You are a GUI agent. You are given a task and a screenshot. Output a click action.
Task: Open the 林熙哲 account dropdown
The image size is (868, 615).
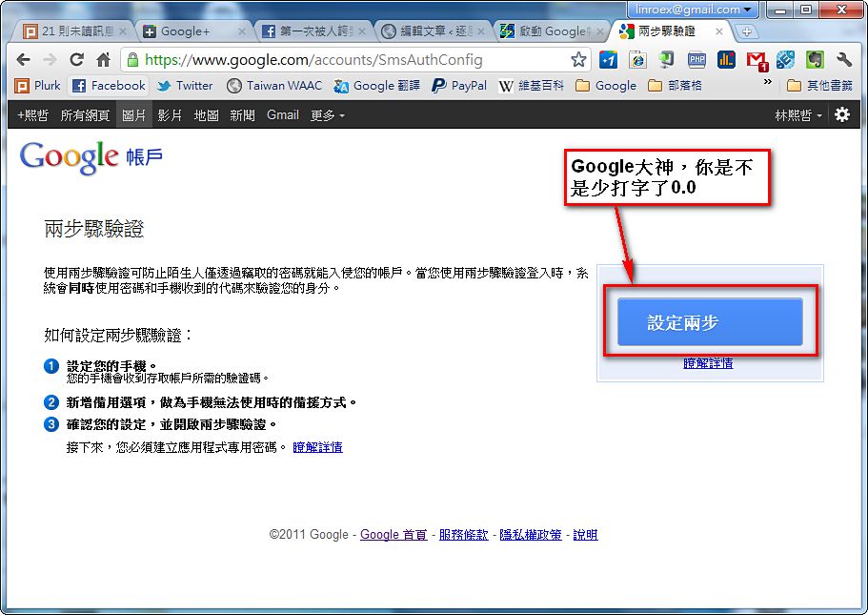pos(798,115)
